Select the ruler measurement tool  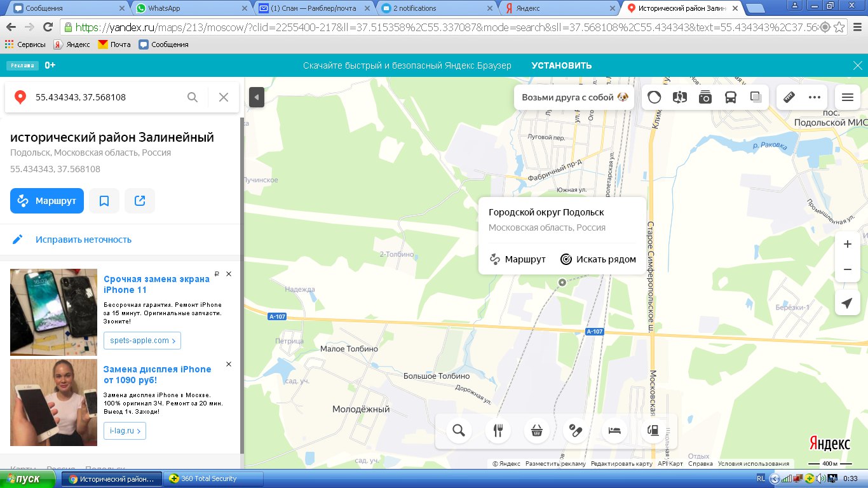(789, 97)
